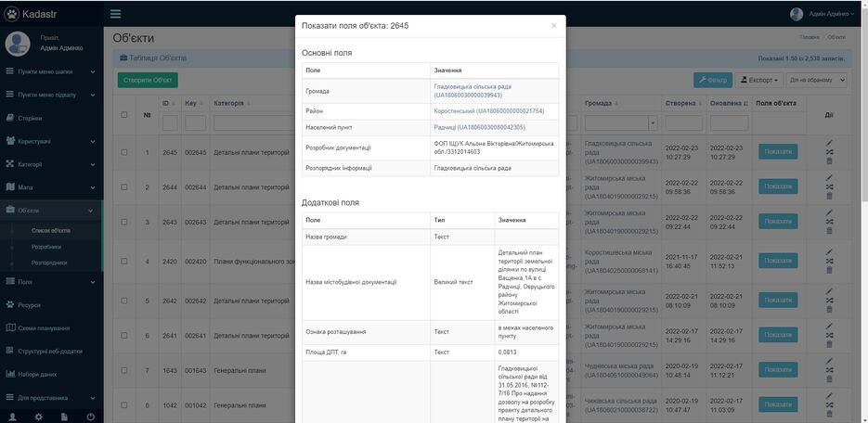Check the checkbox for row 2645
868x423 pixels.
(124, 152)
